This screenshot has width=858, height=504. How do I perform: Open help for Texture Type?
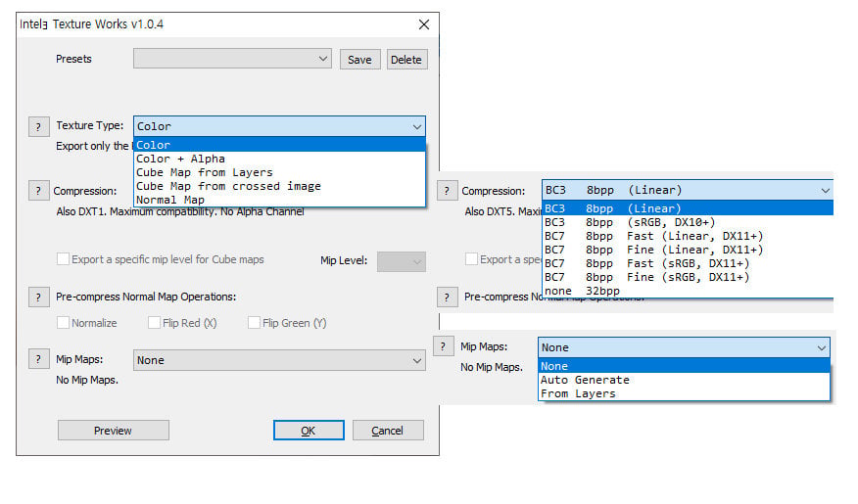click(38, 126)
